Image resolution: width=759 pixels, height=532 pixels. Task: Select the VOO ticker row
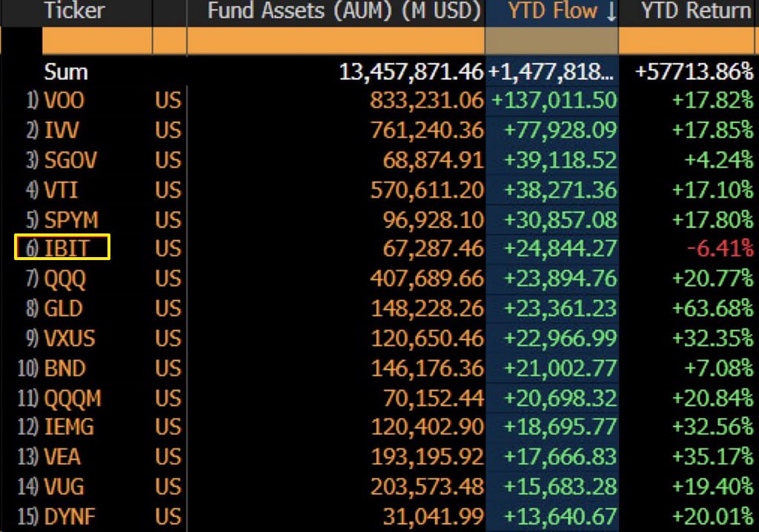64,100
